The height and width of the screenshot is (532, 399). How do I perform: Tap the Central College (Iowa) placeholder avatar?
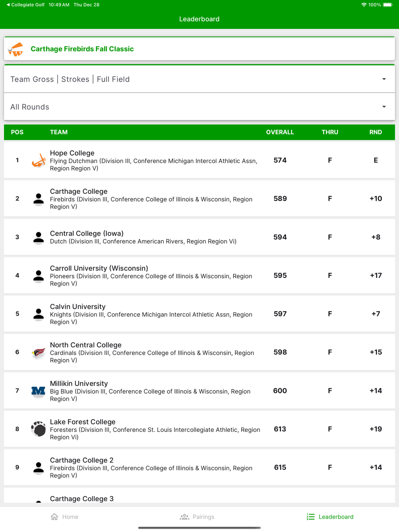[38, 237]
